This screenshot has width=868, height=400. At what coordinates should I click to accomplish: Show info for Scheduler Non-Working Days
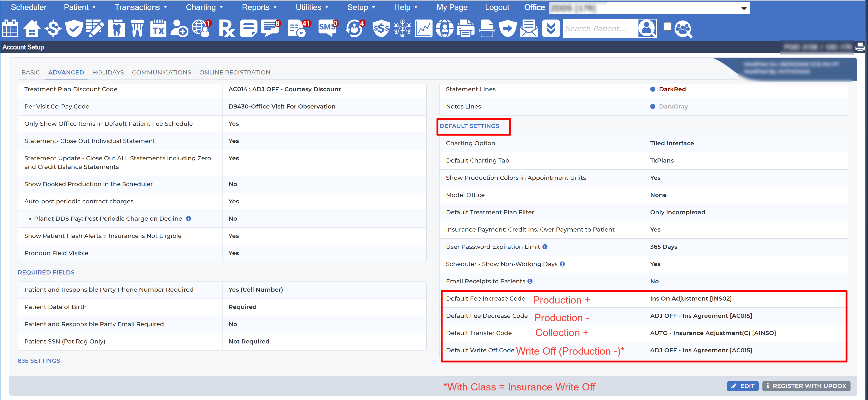(x=562, y=264)
